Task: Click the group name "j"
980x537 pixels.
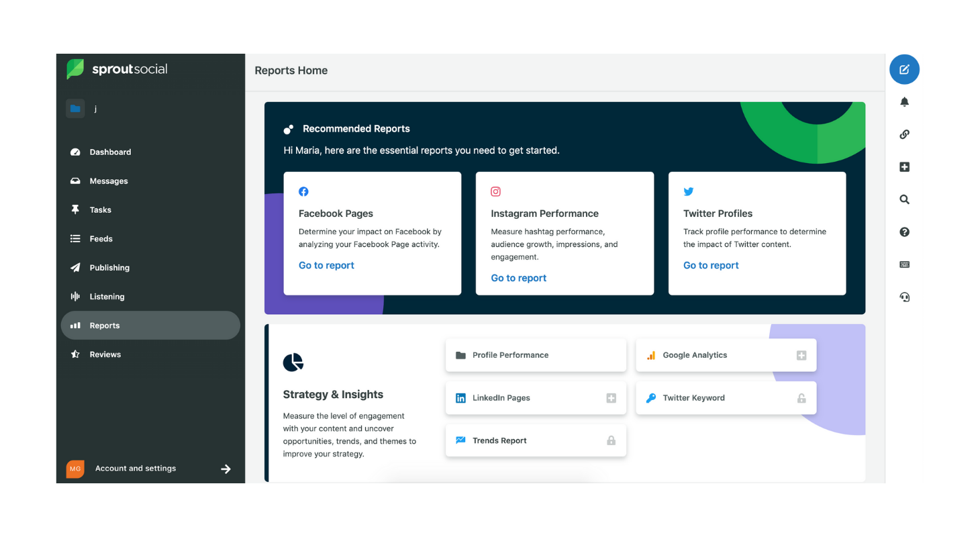Action: [x=95, y=109]
